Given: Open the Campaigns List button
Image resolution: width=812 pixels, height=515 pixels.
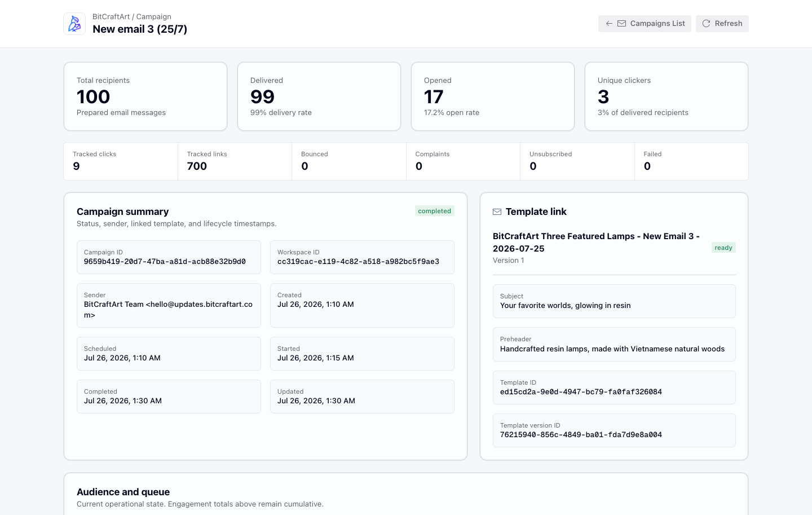Looking at the screenshot, I should coord(645,24).
